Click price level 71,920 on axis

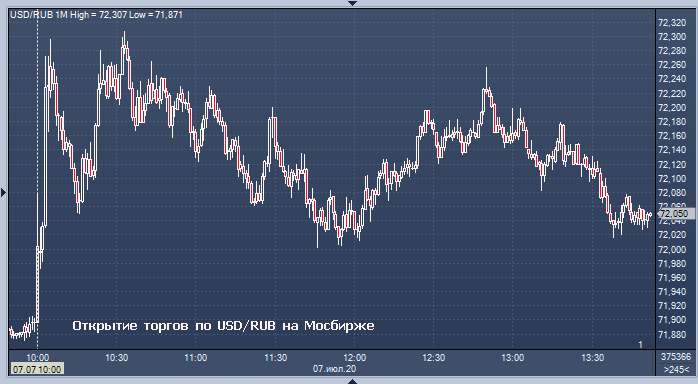(x=672, y=306)
